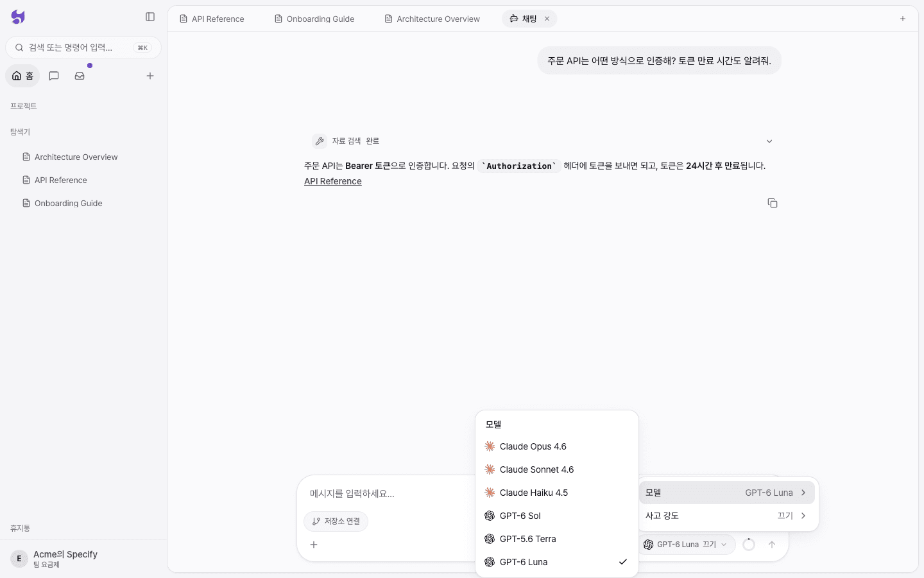Switch to the Onboarding Guide tab
Image resolution: width=924 pixels, height=578 pixels.
click(314, 19)
